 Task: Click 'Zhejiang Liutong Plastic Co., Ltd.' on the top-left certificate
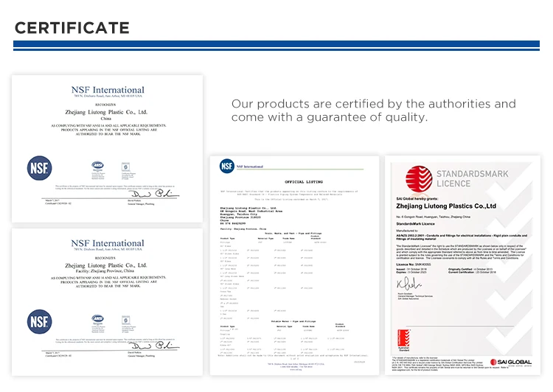coord(106,112)
